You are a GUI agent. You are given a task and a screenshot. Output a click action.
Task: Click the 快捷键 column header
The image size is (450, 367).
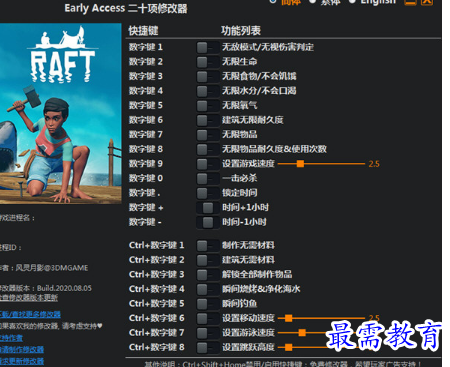tap(143, 31)
